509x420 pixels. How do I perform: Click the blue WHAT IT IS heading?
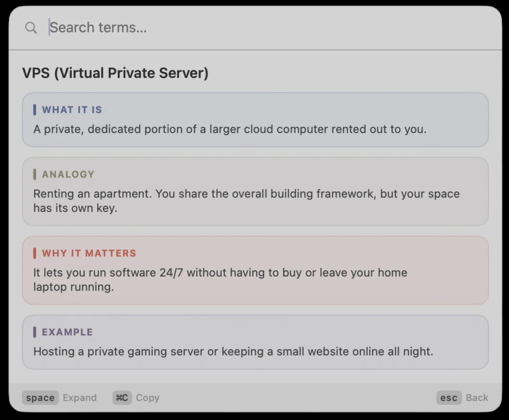(x=72, y=110)
